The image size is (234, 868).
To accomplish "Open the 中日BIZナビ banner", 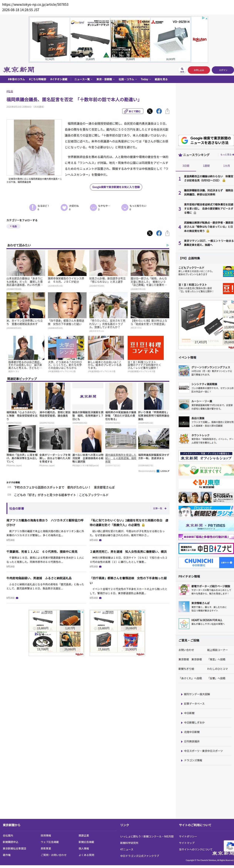I will click(206, 548).
